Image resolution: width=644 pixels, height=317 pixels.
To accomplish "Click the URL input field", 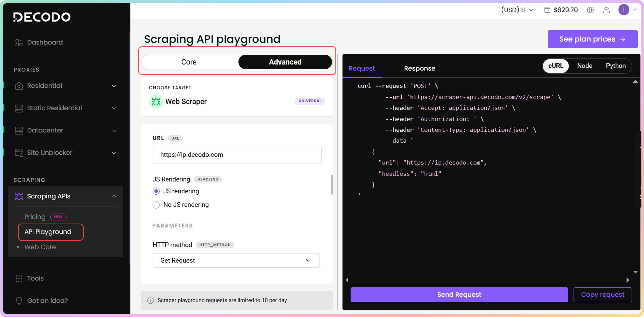I will 237,155.
